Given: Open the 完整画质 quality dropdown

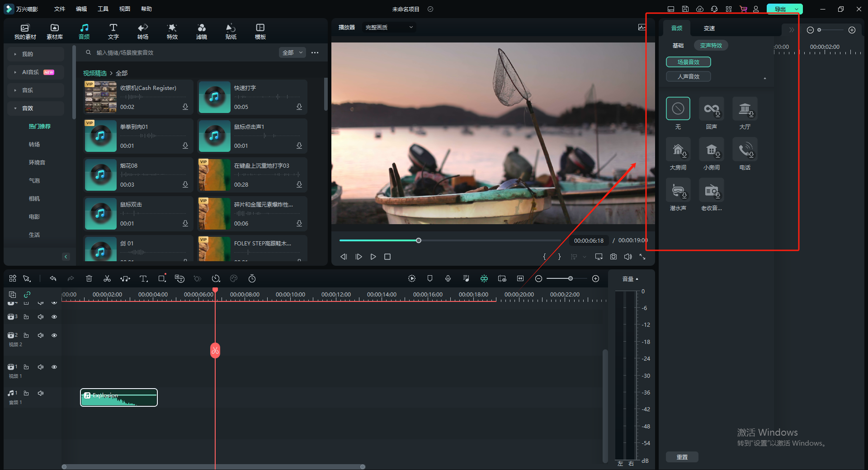Looking at the screenshot, I should (389, 28).
